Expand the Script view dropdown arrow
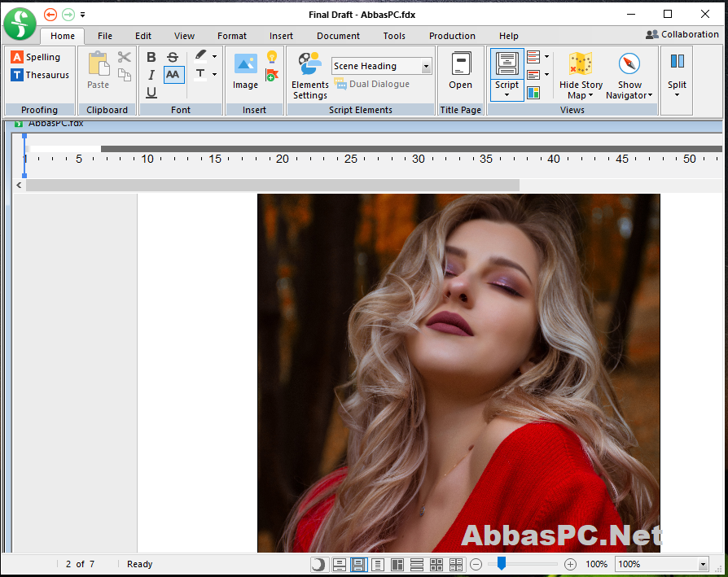The width and height of the screenshot is (728, 577). tap(507, 95)
